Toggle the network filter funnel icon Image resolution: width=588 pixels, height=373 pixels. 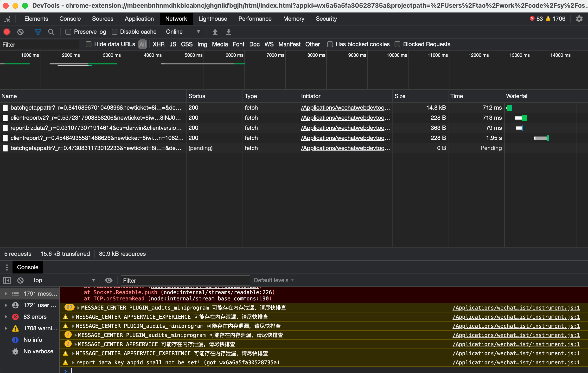[x=38, y=32]
